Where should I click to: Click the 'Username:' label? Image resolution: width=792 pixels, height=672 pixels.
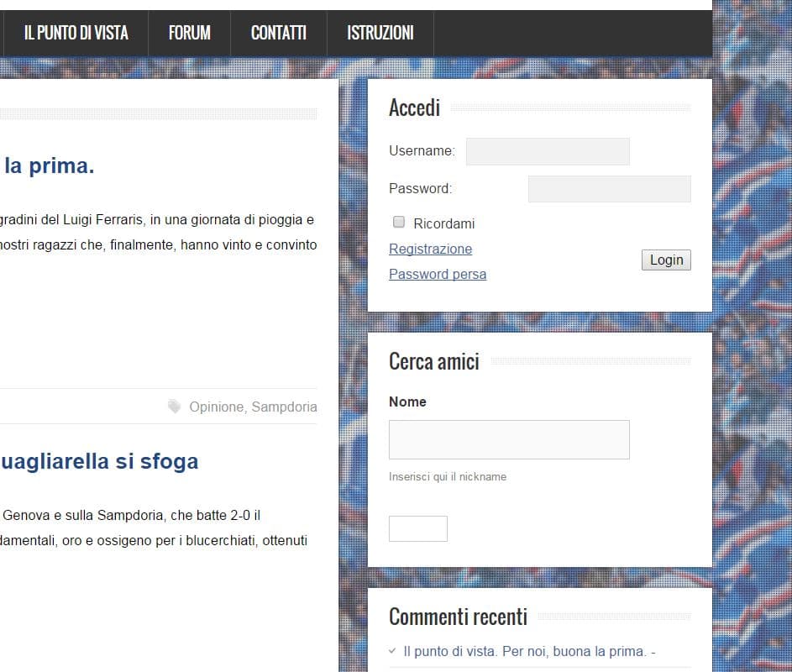(x=422, y=150)
